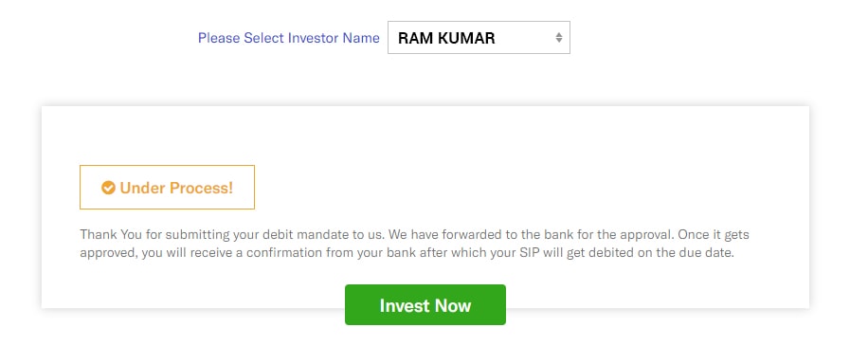The image size is (868, 364).
Task: Click inside the orange-bordered status box
Action: pyautogui.click(x=167, y=188)
